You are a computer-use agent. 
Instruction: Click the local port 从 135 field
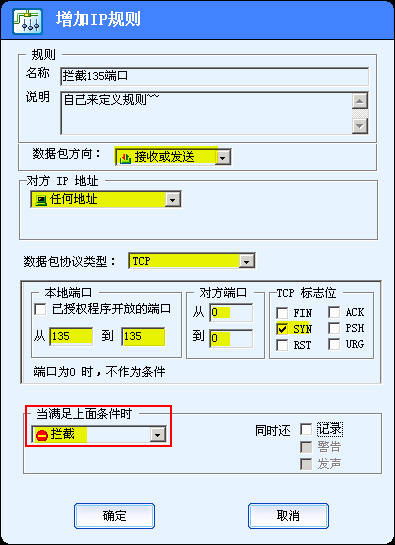click(71, 336)
